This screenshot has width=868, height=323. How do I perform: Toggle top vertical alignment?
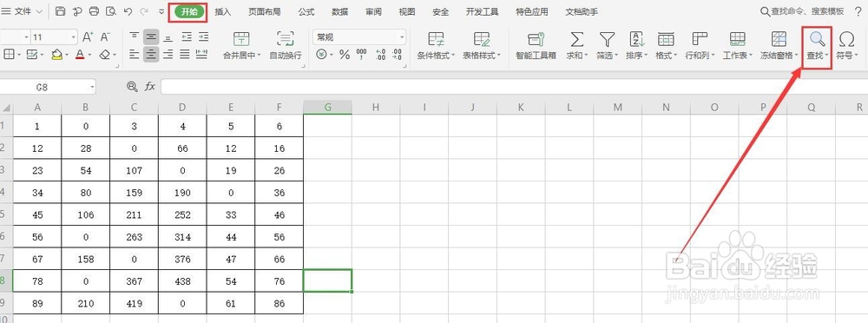click(134, 37)
